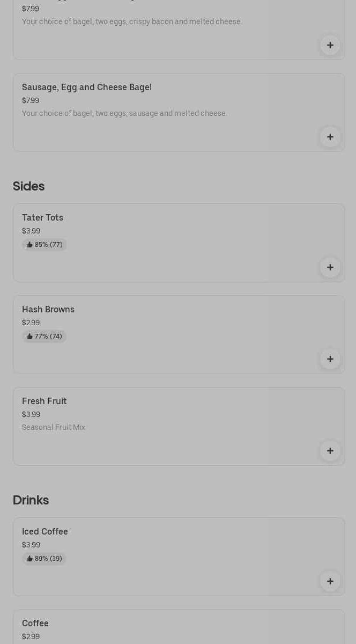Add Tater Tots with the plus button
This screenshot has width=356, height=644.
[x=330, y=267]
